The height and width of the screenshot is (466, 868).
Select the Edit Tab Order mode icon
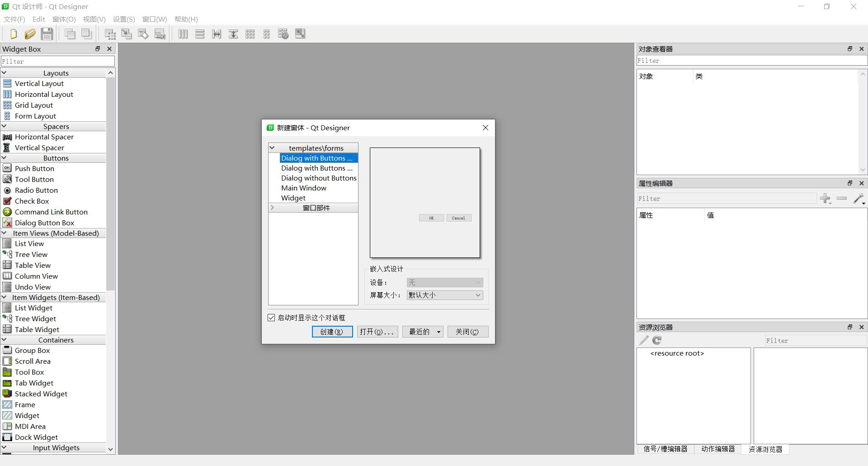tap(160, 34)
